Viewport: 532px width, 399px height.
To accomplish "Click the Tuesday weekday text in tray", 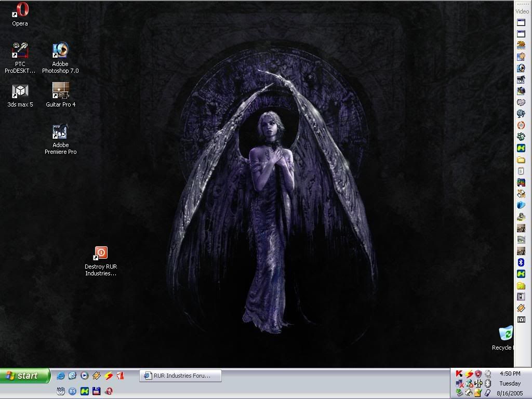I will point(510,383).
